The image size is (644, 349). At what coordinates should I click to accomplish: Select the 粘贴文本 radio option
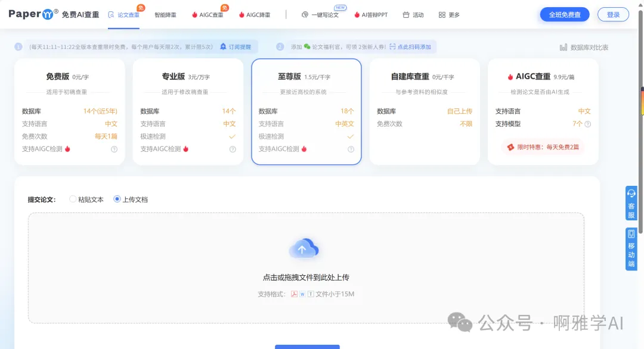[x=73, y=200]
